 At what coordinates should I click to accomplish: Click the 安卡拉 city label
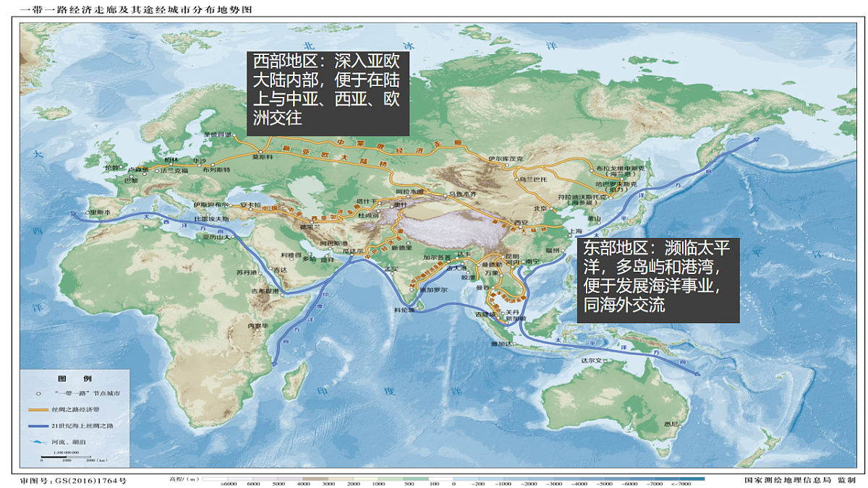249,204
